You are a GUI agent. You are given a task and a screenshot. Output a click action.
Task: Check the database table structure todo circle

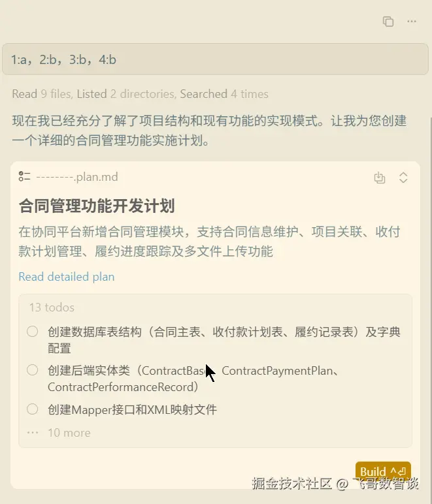click(x=32, y=332)
